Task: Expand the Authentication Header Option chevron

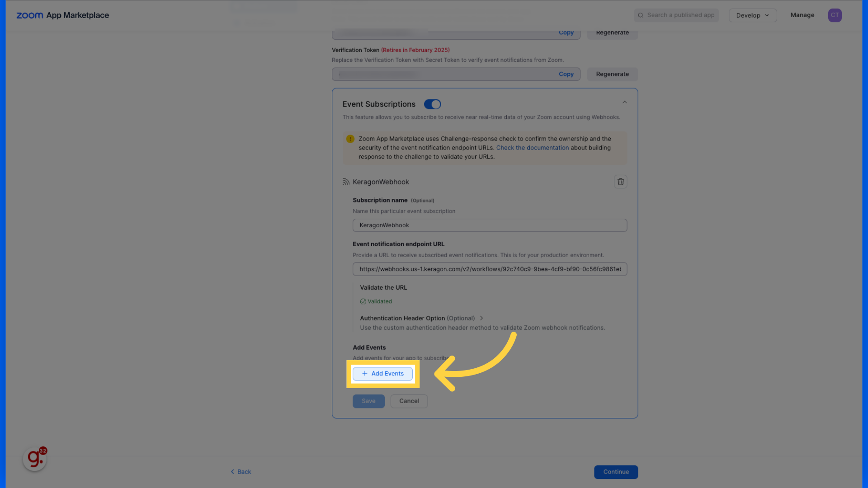Action: coord(481,318)
